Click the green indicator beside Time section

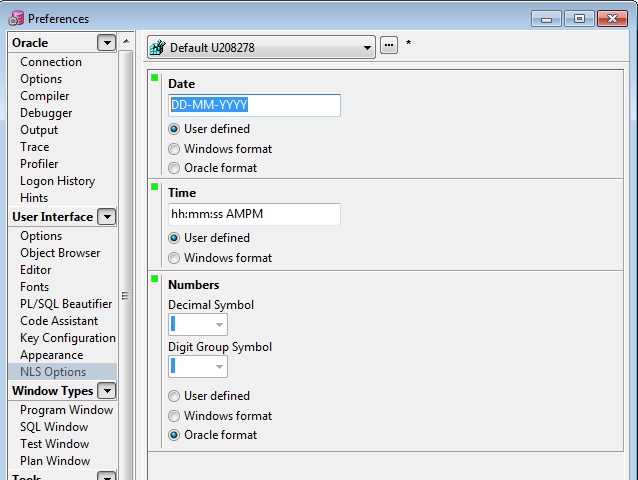155,186
